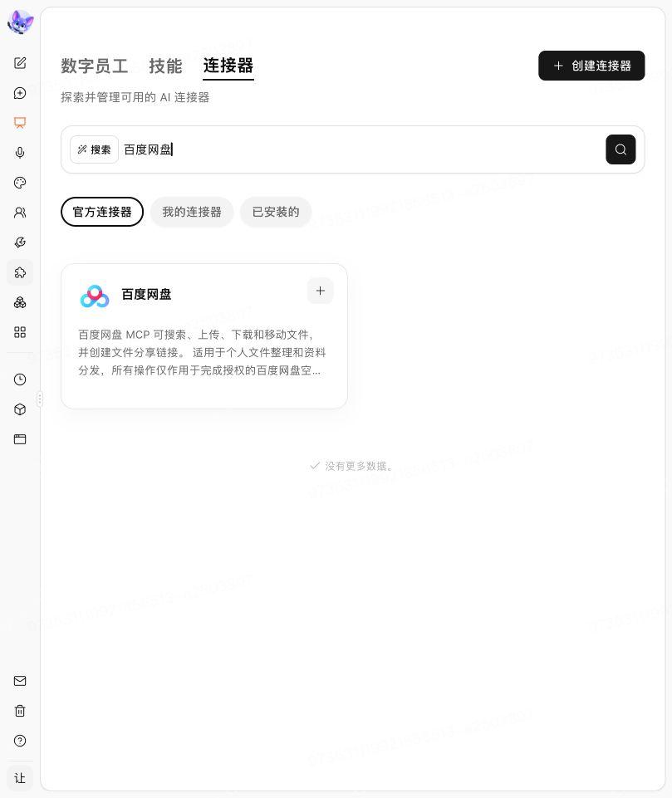This screenshot has width=672, height=798.
Task: Click the black magnifier search button
Action: (x=620, y=149)
